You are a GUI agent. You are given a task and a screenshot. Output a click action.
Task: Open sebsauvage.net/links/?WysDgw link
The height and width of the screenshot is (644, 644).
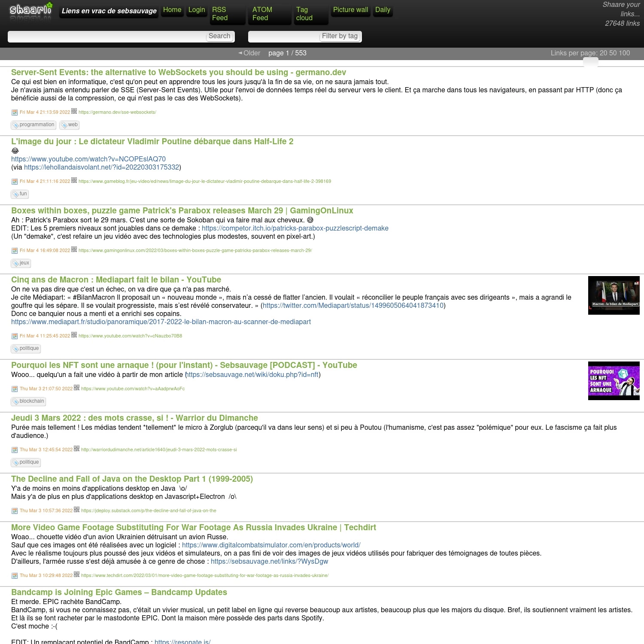(x=269, y=562)
